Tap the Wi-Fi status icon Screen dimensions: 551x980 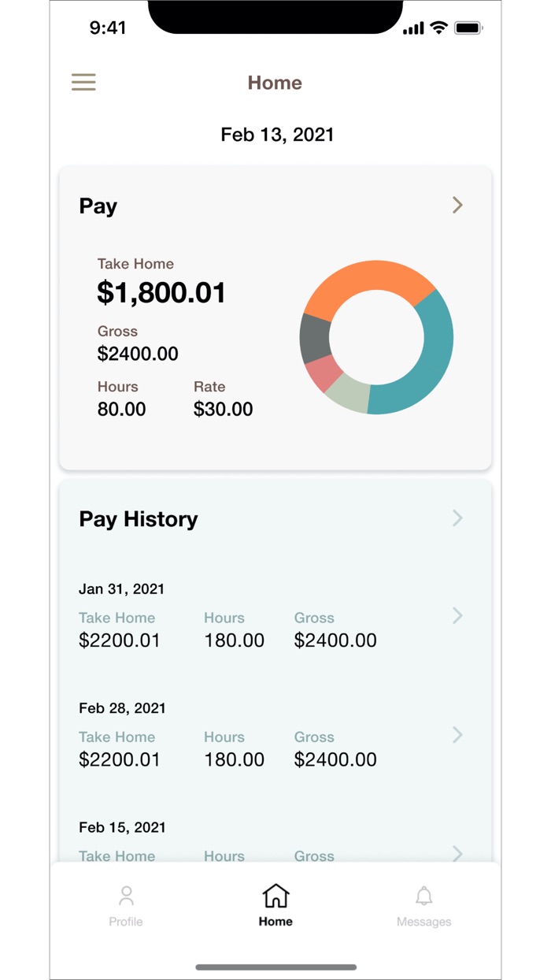(x=439, y=28)
